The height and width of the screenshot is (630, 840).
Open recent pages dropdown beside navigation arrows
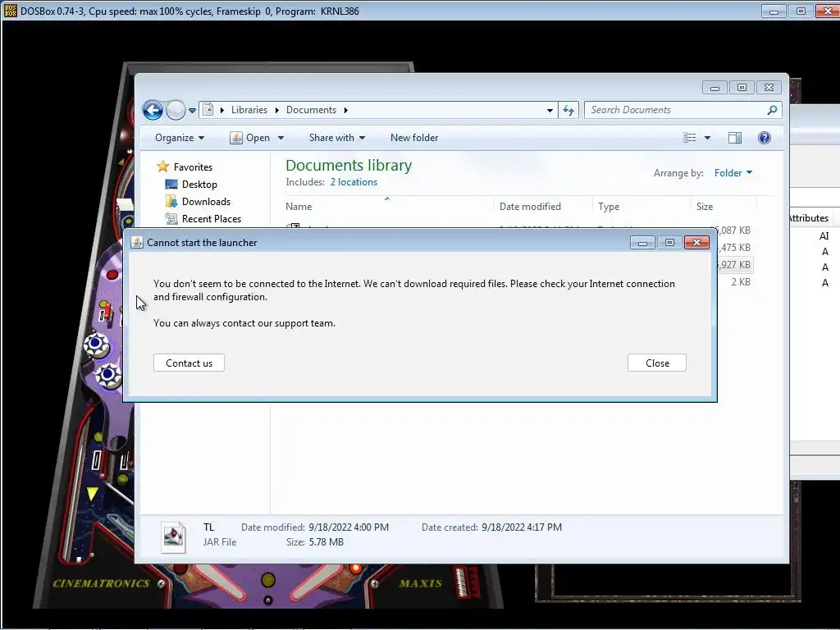pos(192,111)
